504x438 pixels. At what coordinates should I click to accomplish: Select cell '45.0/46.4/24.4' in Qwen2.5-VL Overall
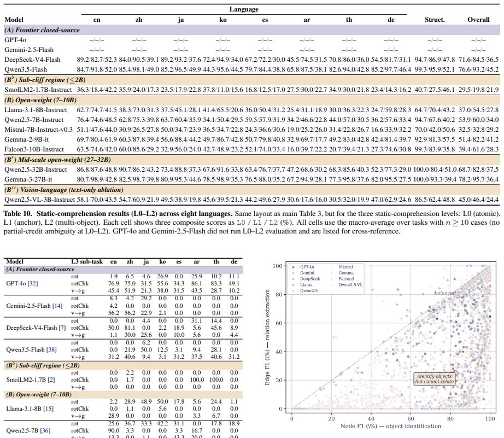click(x=478, y=200)
